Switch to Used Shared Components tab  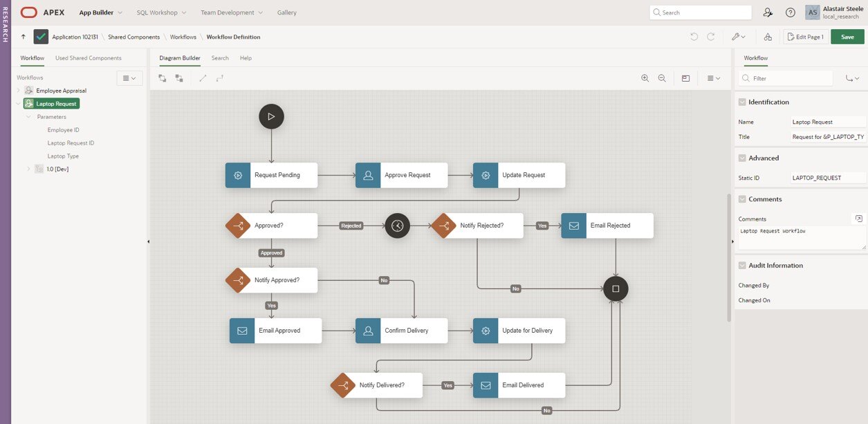[x=89, y=58]
